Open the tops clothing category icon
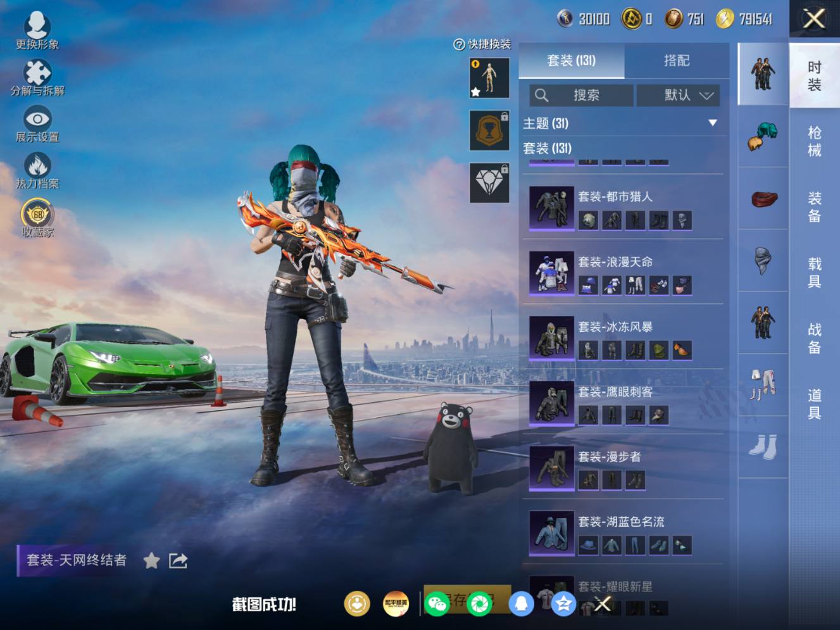This screenshot has height=630, width=840. point(763,322)
